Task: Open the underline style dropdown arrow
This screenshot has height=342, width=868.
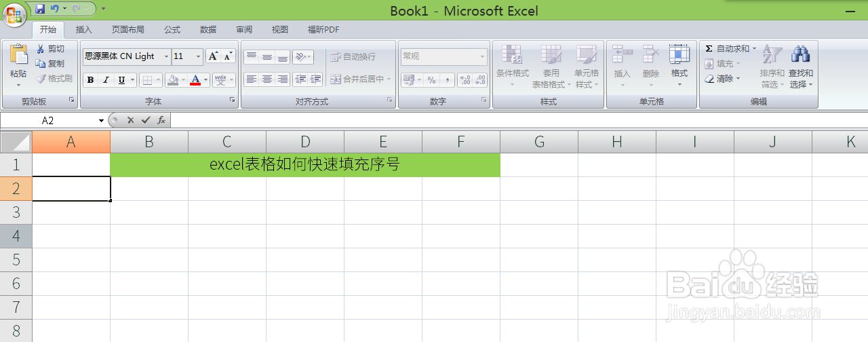Action: pos(132,80)
